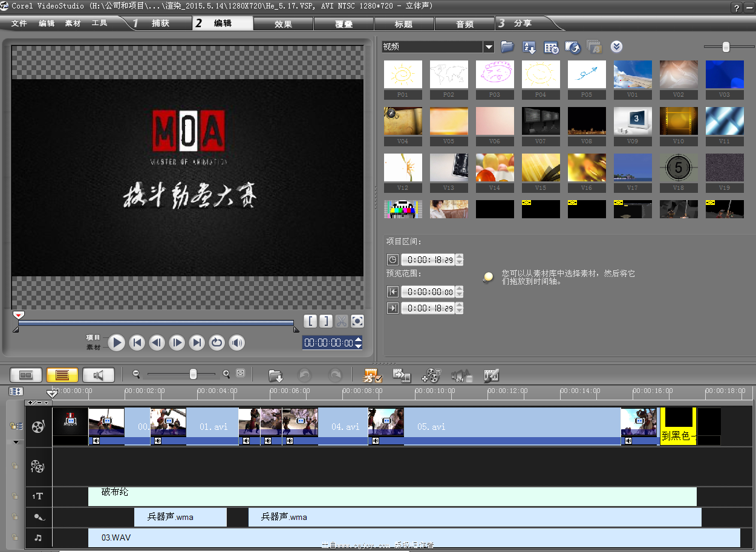Switch to the 效果 tab
756x552 pixels.
point(283,24)
